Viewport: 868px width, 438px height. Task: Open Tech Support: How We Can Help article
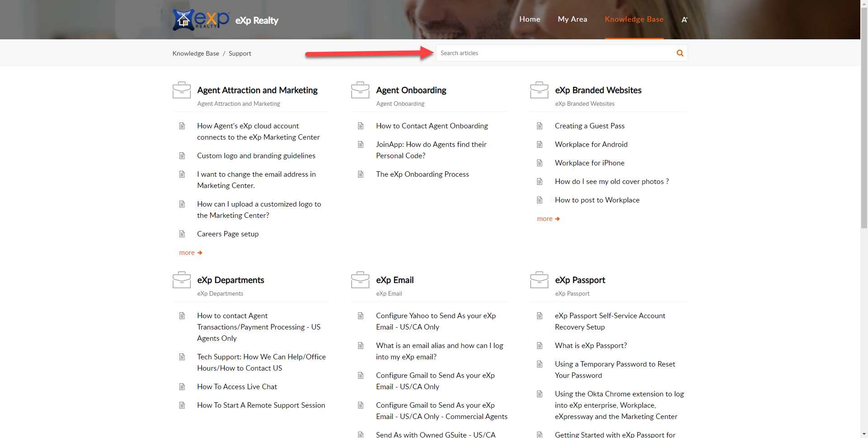261,363
